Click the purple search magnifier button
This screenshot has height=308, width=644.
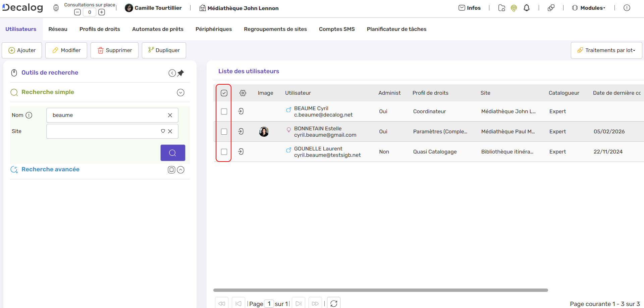(x=173, y=153)
